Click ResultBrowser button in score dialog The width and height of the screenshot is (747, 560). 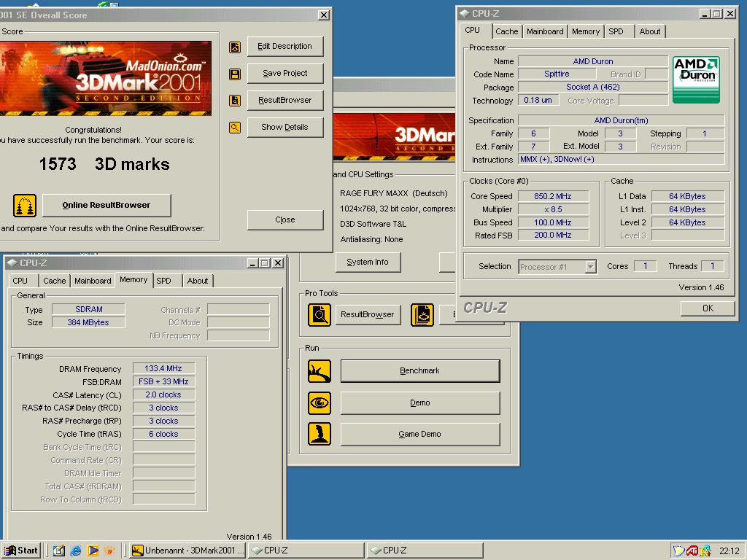(x=285, y=101)
